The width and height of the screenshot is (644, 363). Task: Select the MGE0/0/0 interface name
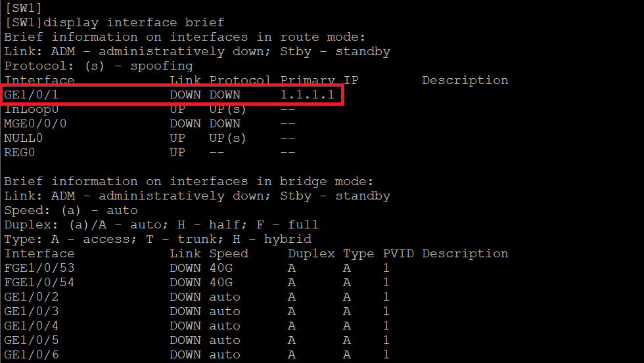(x=35, y=123)
